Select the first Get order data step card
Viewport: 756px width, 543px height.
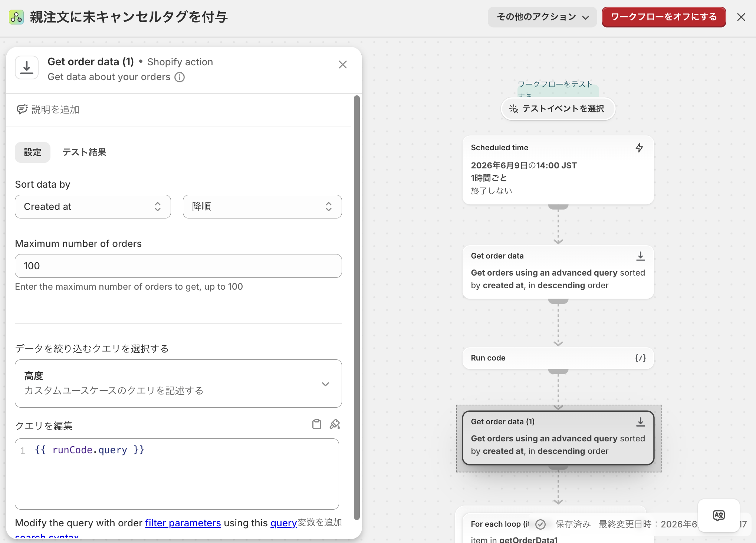coord(558,272)
